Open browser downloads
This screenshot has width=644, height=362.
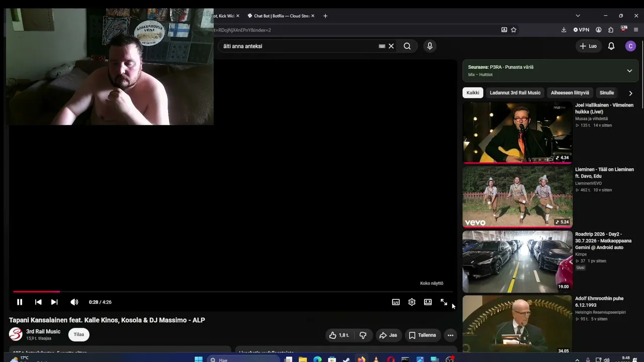tap(564, 30)
